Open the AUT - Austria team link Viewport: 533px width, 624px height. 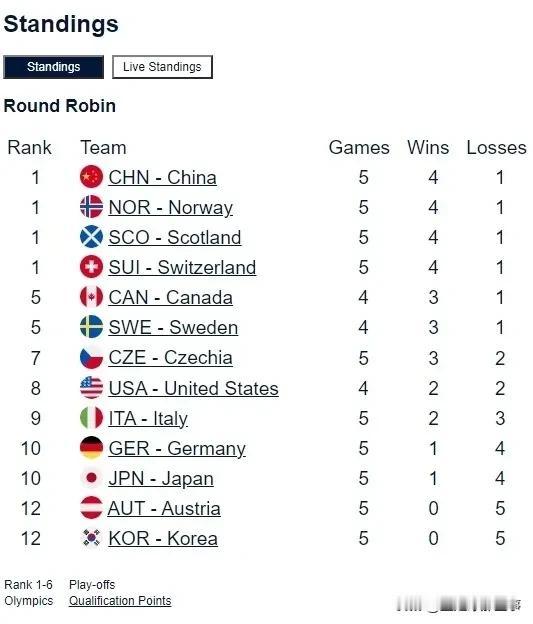(x=164, y=508)
